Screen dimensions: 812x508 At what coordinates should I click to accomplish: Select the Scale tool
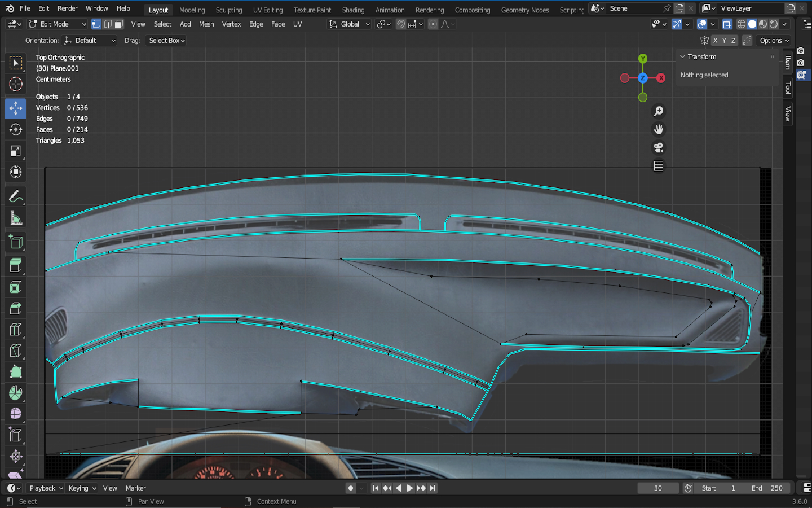click(15, 151)
